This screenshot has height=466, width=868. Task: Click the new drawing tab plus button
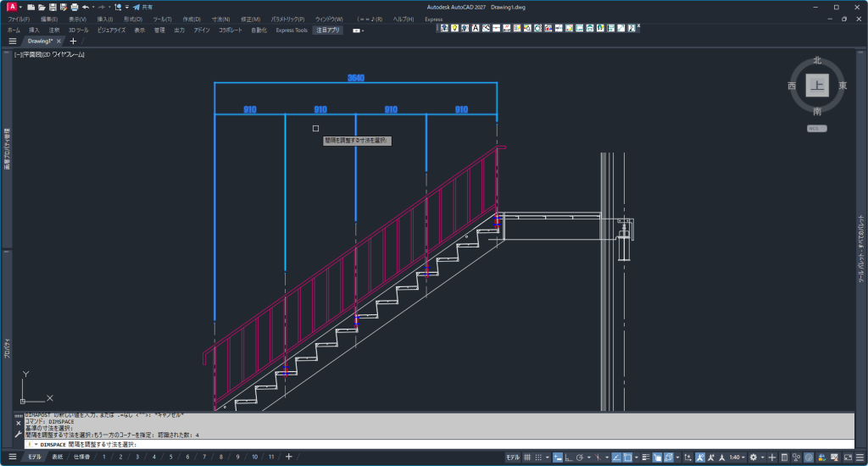[73, 41]
